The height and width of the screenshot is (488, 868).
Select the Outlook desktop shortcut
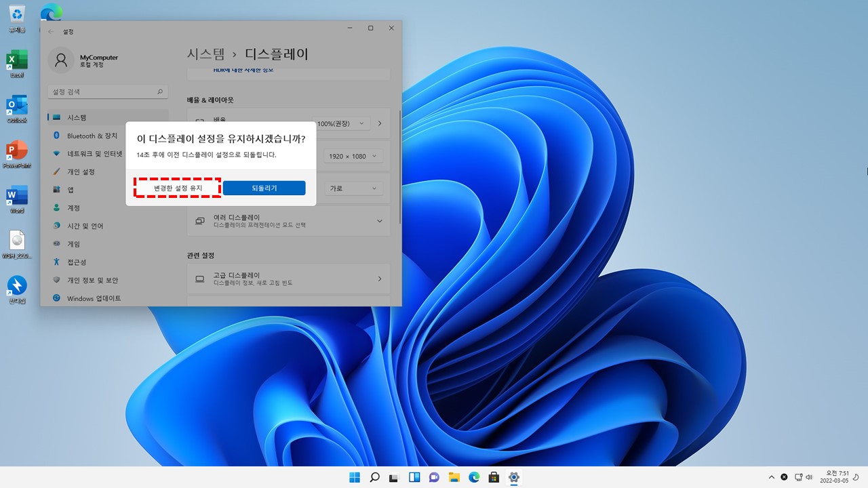(17, 109)
